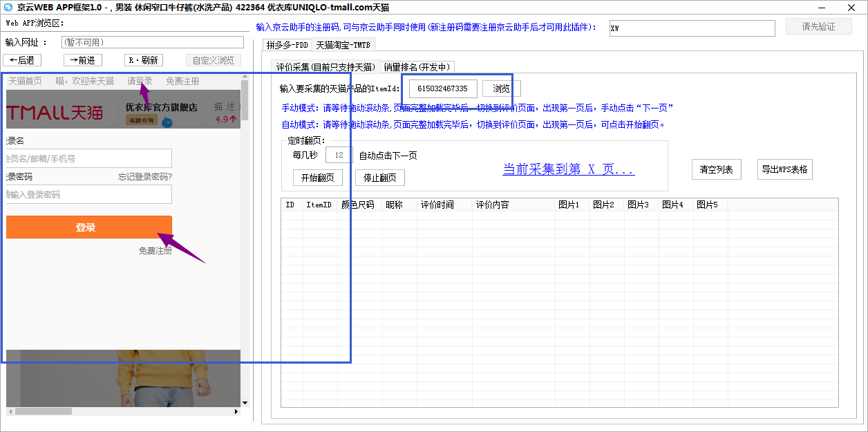Click the 开始翻页 button

[318, 178]
